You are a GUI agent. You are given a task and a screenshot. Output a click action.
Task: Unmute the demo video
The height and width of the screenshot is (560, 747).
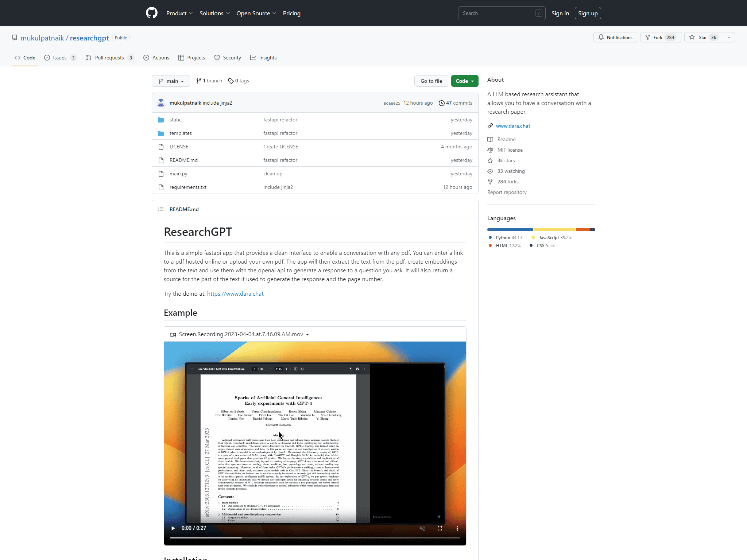pyautogui.click(x=422, y=528)
